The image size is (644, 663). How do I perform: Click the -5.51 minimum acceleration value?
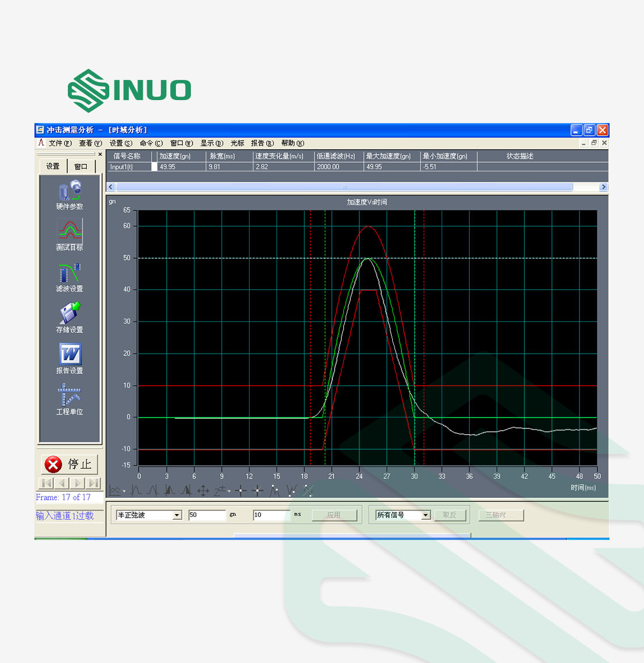[x=430, y=167]
